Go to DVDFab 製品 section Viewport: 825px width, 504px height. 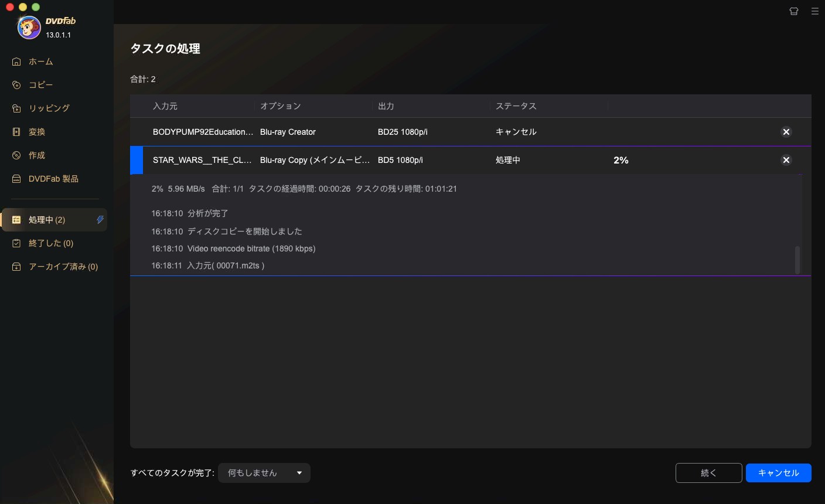(53, 179)
